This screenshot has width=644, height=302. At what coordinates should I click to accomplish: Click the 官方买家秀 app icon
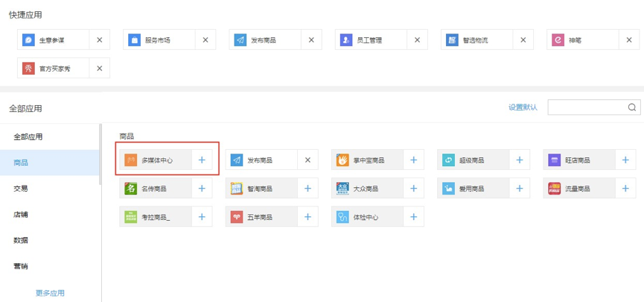pos(28,69)
